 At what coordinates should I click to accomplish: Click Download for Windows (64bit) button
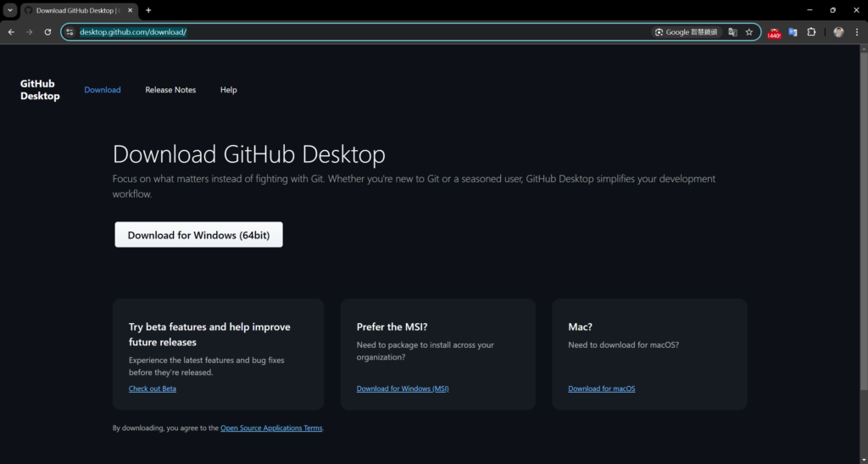click(198, 235)
